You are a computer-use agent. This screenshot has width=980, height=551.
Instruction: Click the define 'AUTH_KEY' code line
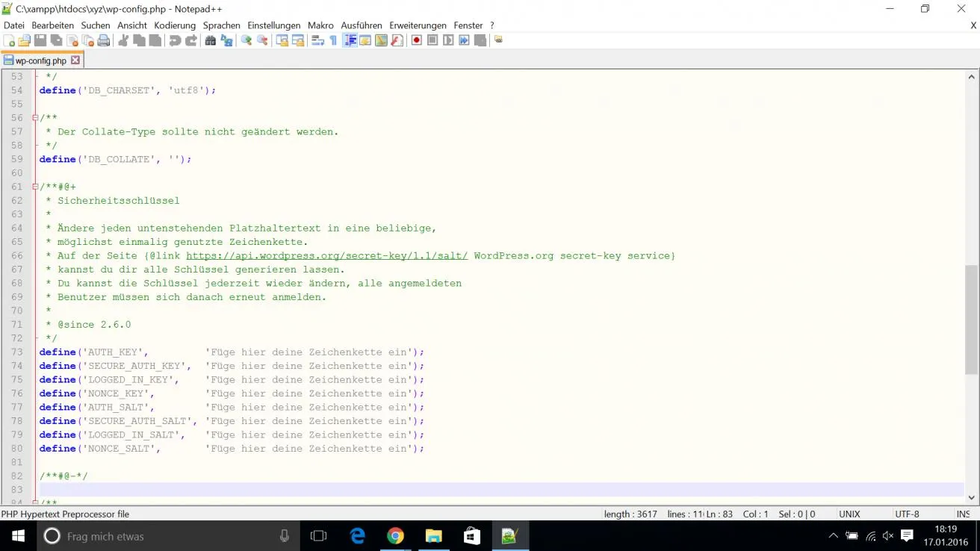coord(232,352)
